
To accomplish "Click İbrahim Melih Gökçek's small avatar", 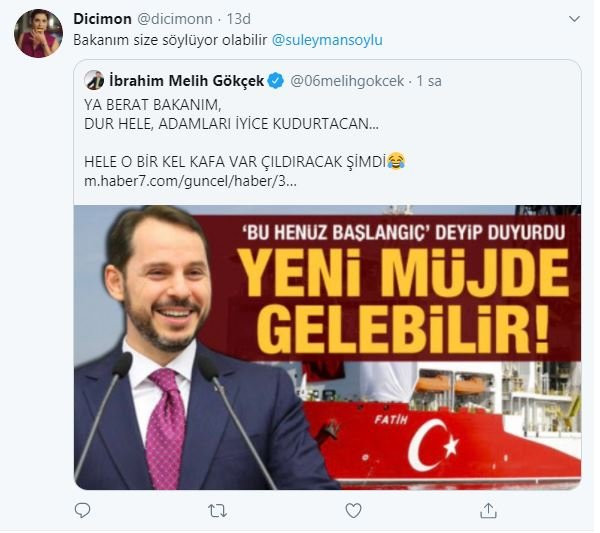I will point(94,80).
